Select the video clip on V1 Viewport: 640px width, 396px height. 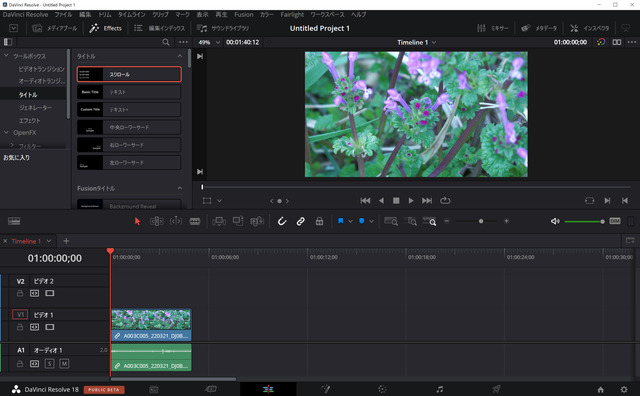pyautogui.click(x=151, y=325)
